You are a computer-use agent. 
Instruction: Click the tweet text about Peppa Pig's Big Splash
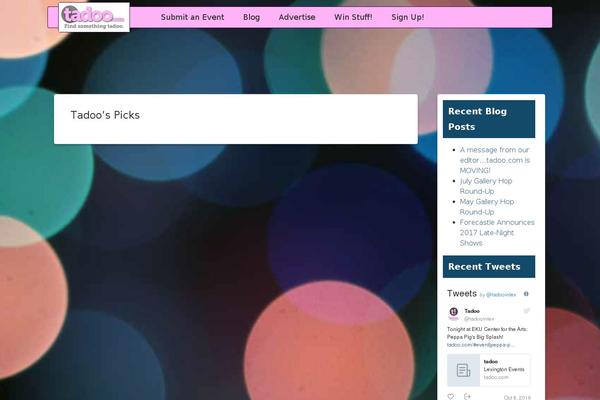pos(487,333)
